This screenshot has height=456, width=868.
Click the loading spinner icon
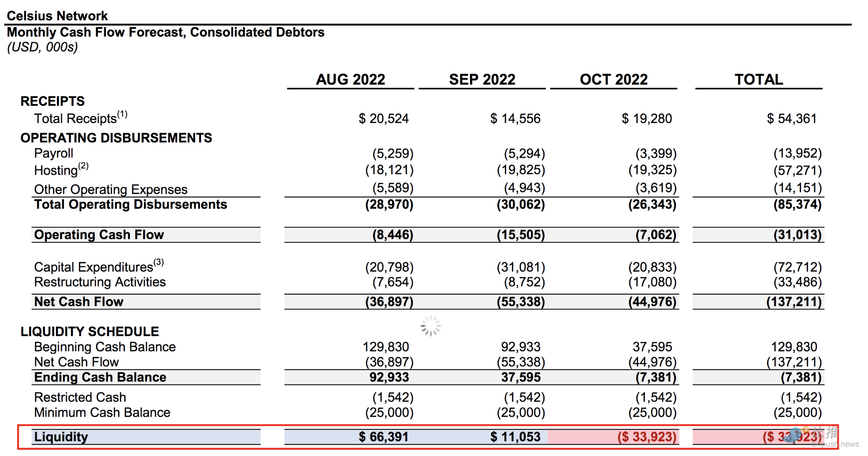tap(430, 326)
